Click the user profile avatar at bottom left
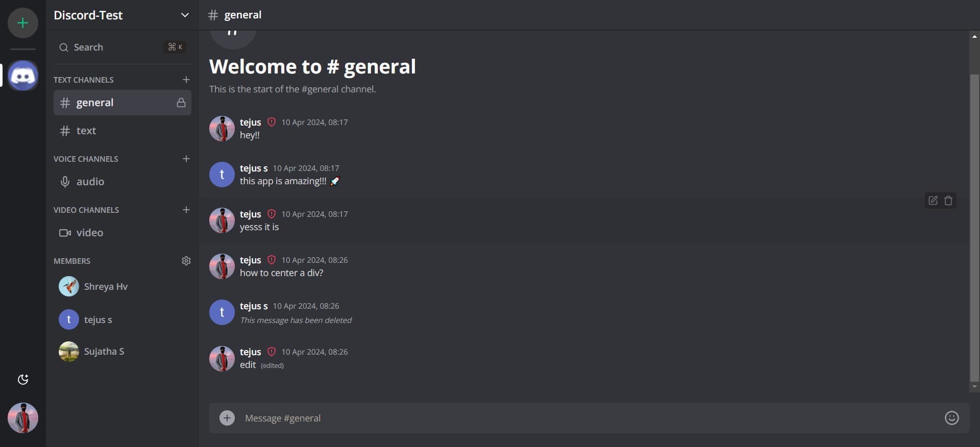The width and height of the screenshot is (980, 447). [23, 418]
